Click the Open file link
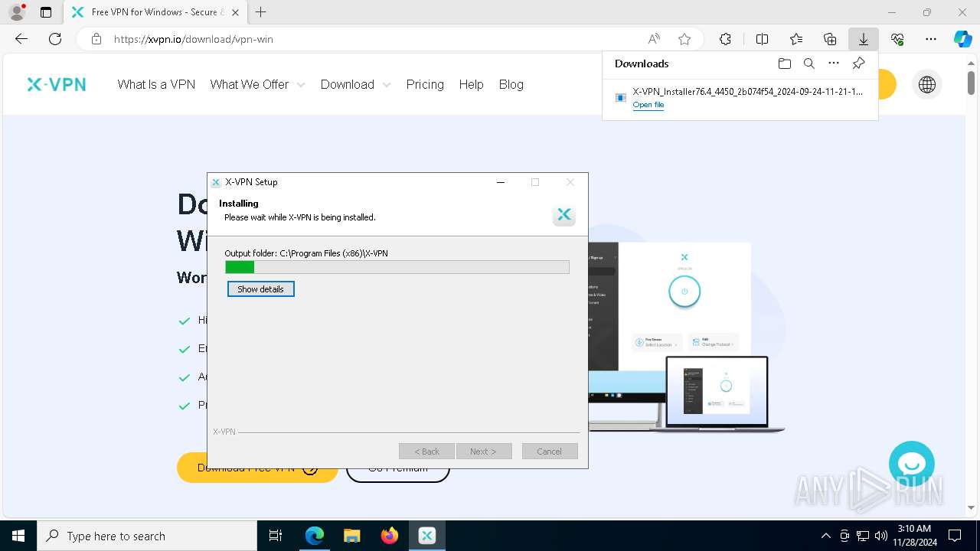The height and width of the screenshot is (551, 980). pos(648,105)
